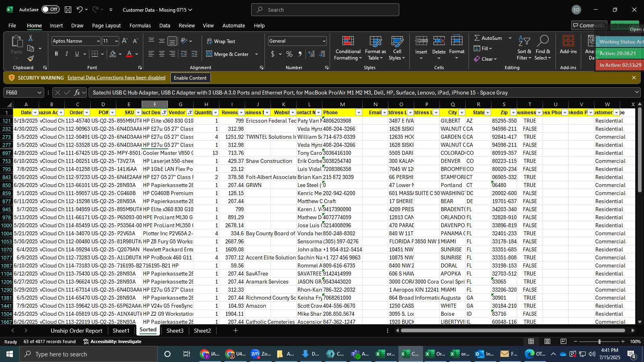
Task: Click the horizontal scrollbar
Action: pyautogui.click(x=513, y=331)
